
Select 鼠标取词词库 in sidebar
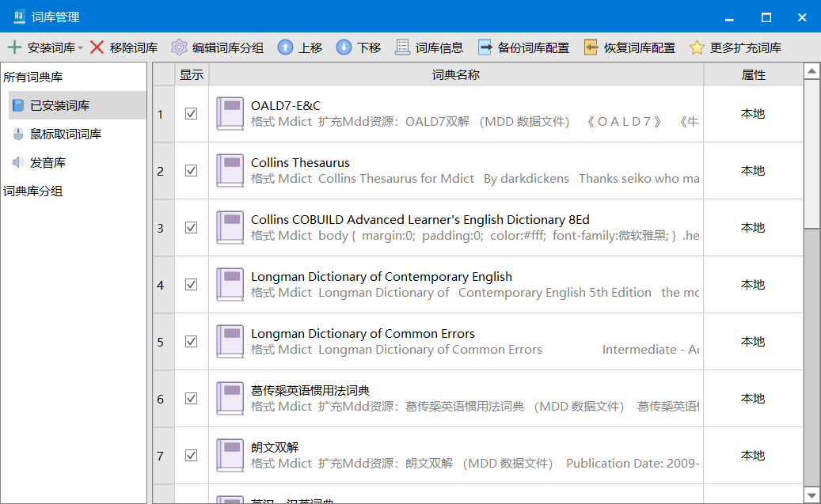(x=78, y=134)
